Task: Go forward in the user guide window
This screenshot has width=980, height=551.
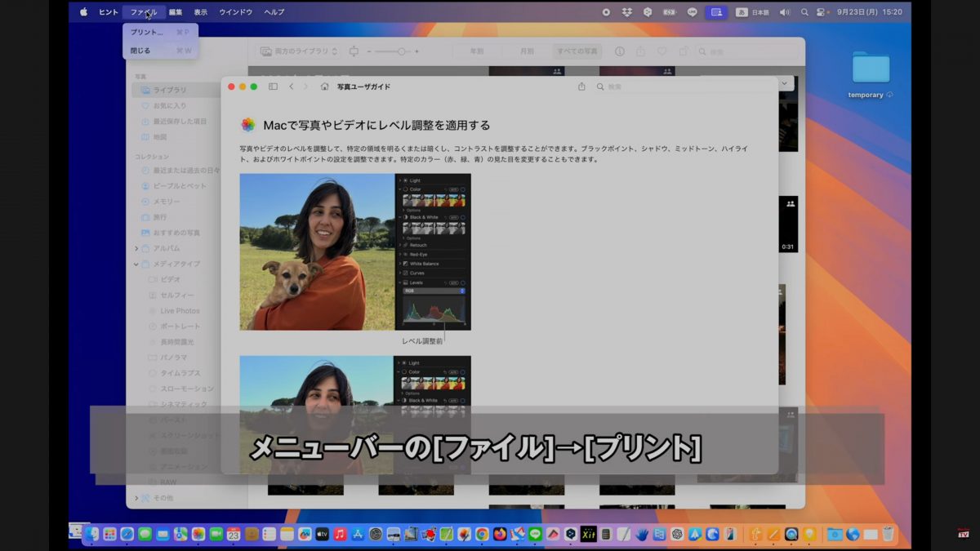Action: coord(306,87)
